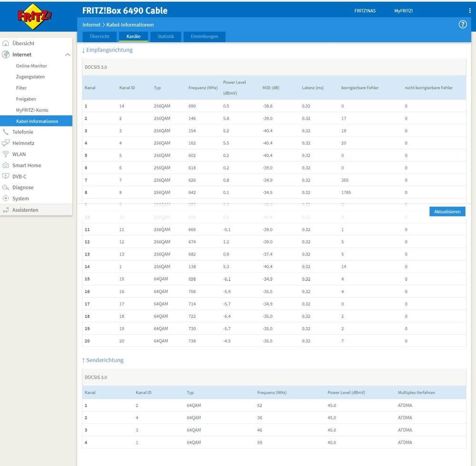Screen dimensions: 476x466
Task: Open the MyFRITZ! header link
Action: click(x=404, y=10)
